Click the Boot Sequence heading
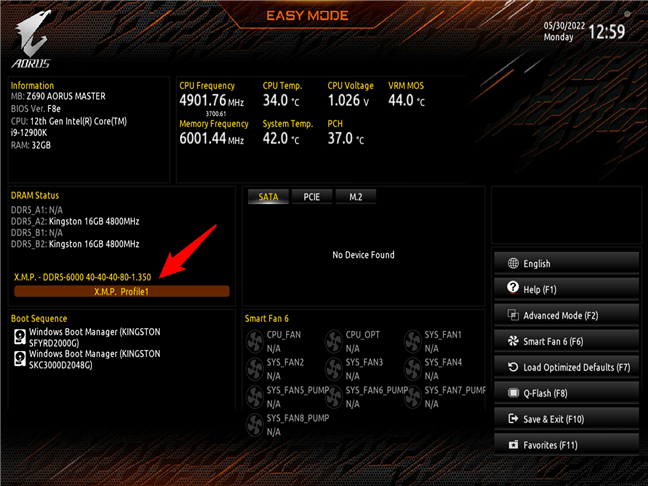 point(39,319)
